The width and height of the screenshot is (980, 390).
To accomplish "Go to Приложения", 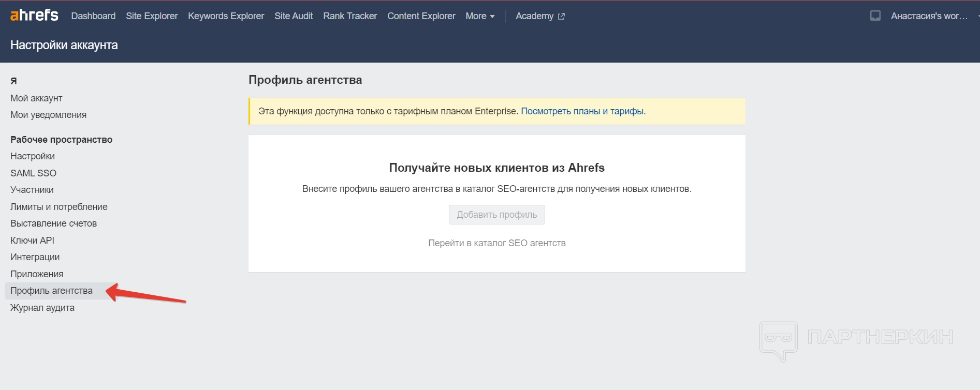I will coord(37,274).
